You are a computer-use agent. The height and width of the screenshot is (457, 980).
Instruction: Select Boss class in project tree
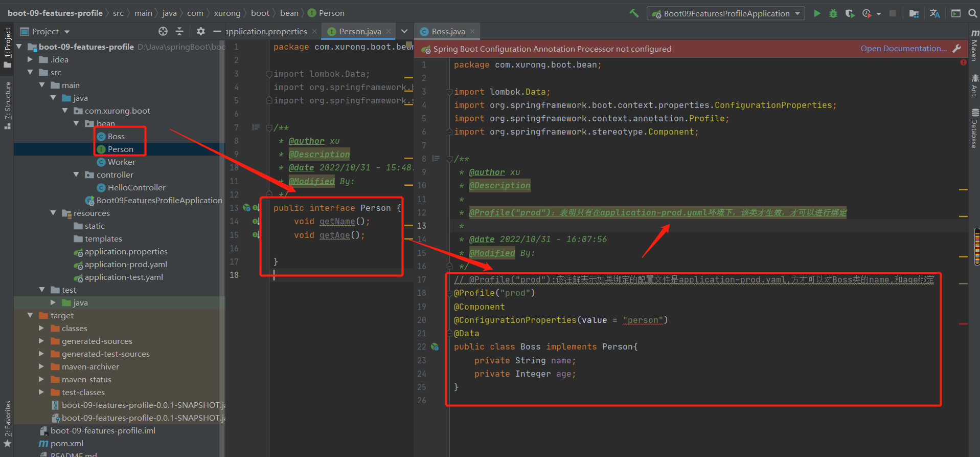(116, 136)
